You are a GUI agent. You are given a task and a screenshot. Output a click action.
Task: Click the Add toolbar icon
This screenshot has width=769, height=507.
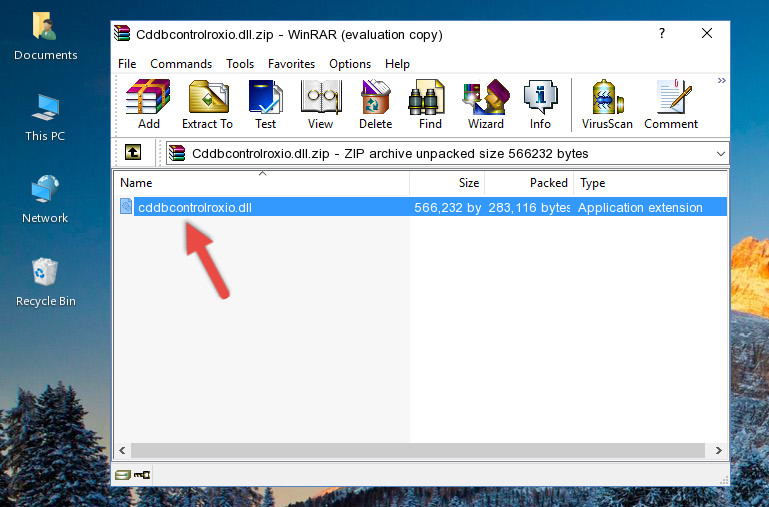pyautogui.click(x=148, y=104)
